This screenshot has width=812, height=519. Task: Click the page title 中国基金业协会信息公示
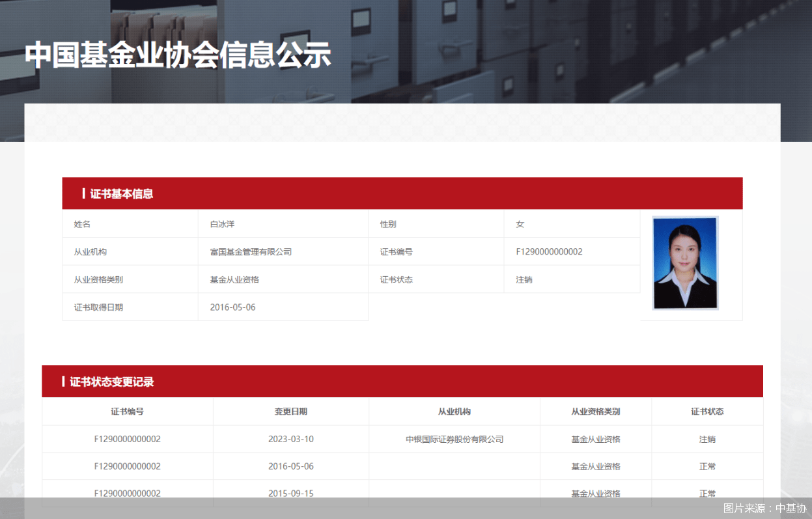[x=178, y=55]
